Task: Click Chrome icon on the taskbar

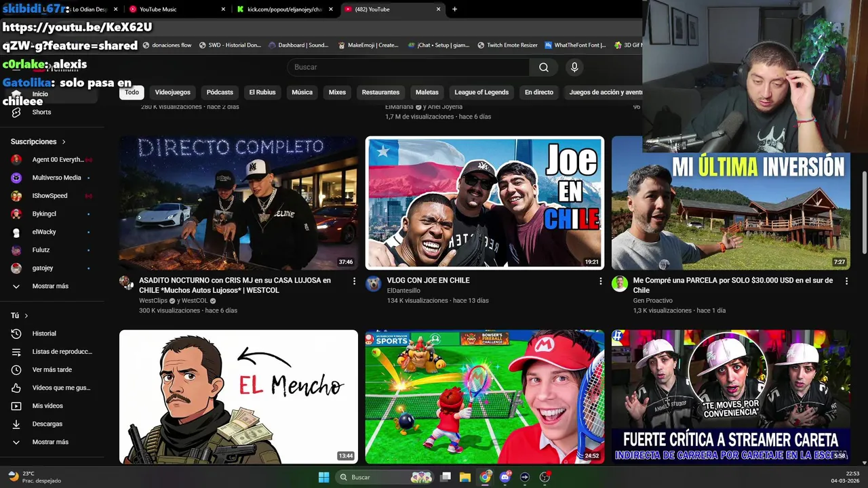Action: [x=485, y=477]
